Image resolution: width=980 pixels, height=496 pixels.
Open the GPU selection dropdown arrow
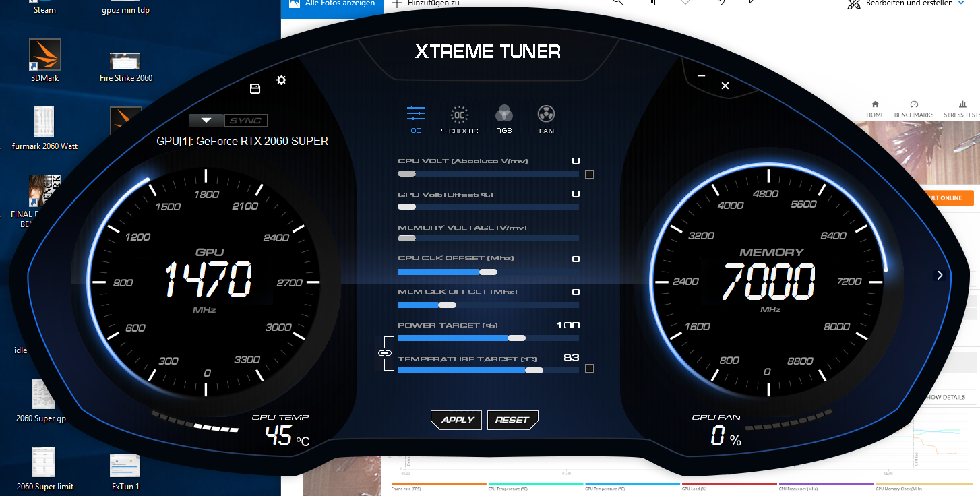tap(206, 121)
